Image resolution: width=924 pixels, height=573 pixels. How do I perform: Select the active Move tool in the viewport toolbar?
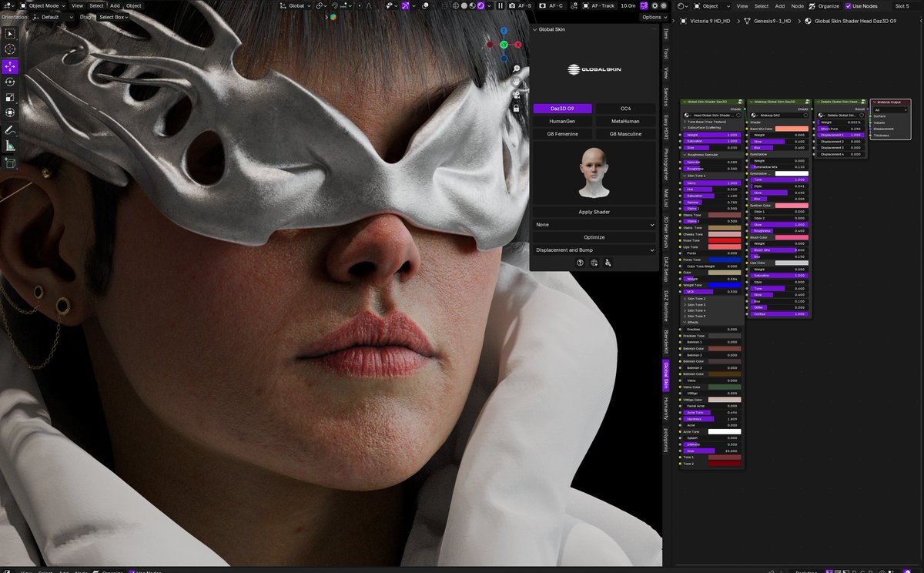[10, 67]
